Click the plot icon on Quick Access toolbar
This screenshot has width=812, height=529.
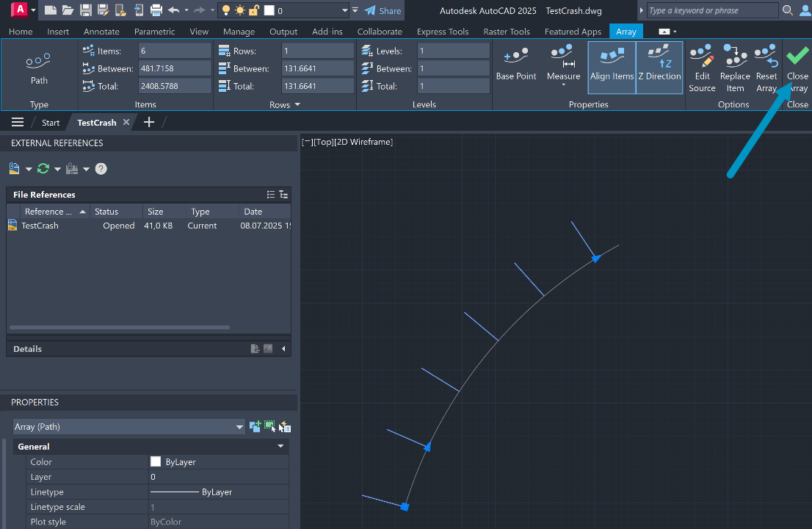(155, 10)
